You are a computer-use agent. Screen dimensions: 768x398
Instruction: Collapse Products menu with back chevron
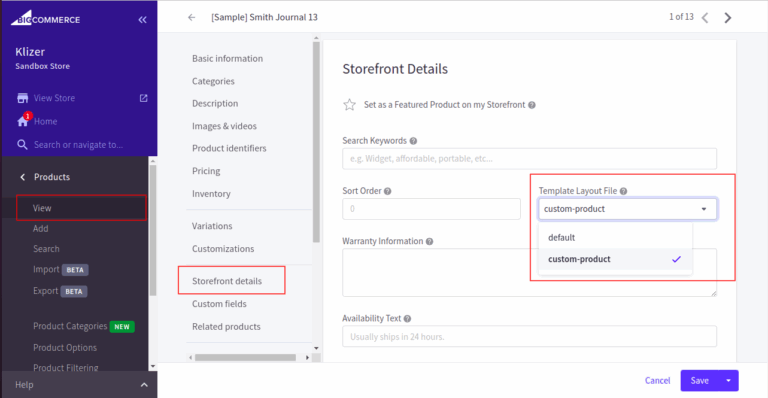point(22,177)
